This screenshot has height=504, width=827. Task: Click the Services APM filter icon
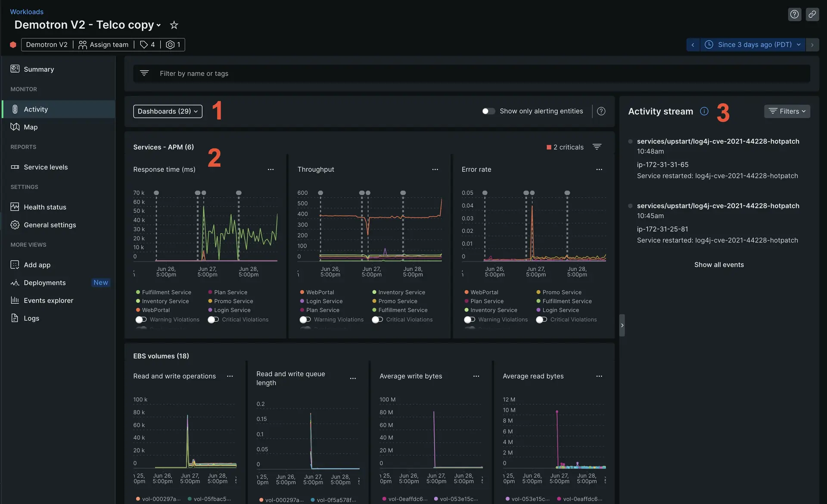[x=597, y=147]
